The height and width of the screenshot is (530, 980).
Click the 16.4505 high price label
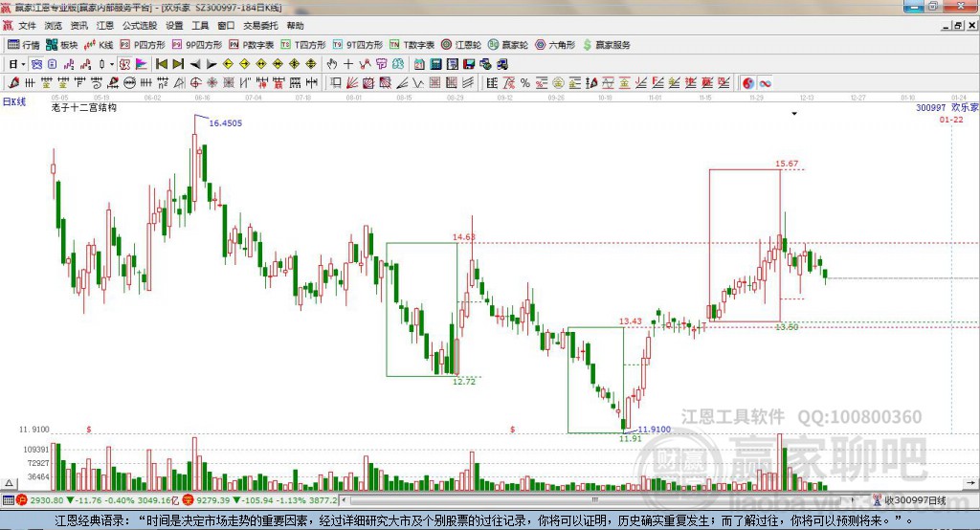click(x=225, y=123)
